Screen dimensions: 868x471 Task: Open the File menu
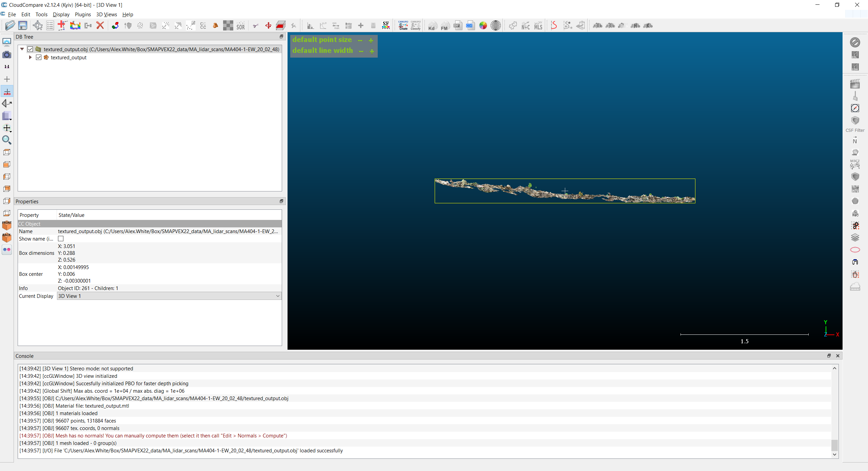coord(12,14)
